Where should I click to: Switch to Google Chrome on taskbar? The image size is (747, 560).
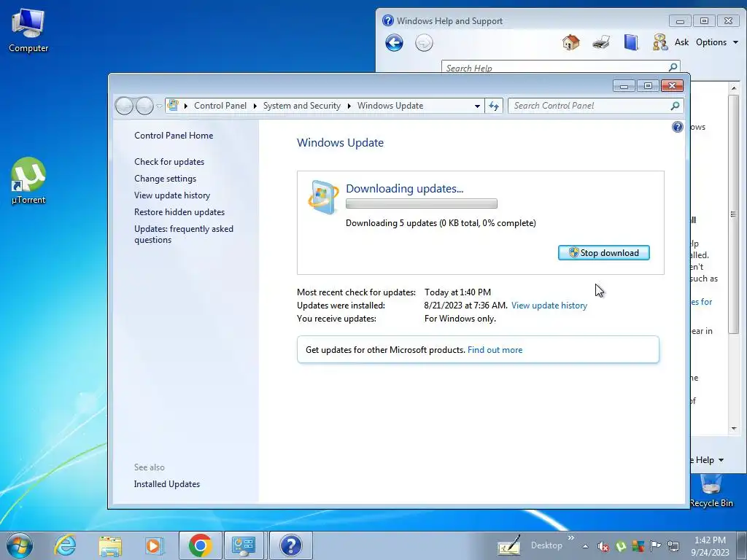click(200, 545)
